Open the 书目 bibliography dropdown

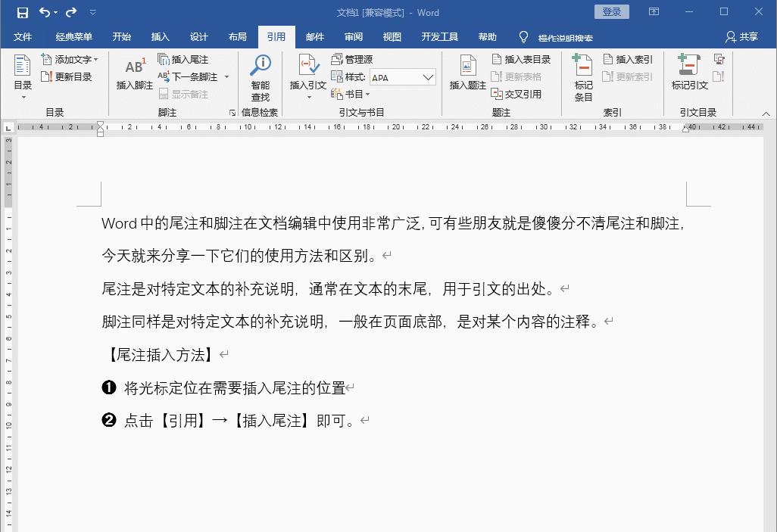coord(351,94)
